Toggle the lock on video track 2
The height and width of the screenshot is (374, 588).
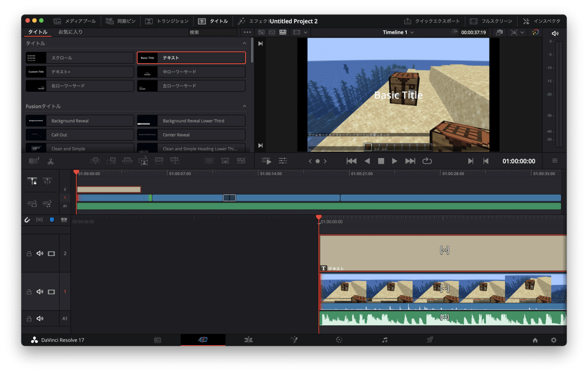[x=28, y=253]
